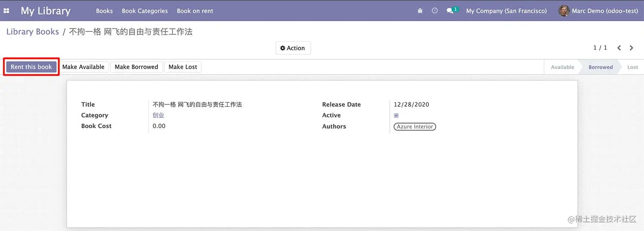This screenshot has height=231, width=644.
Task: Select the Borrowed status stage
Action: point(601,67)
